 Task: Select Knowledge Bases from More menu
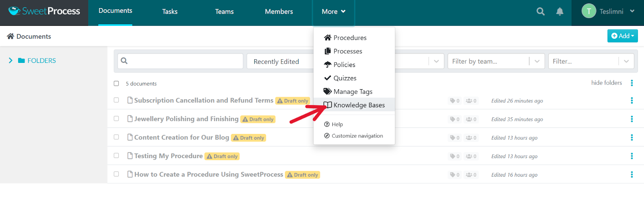point(354,105)
